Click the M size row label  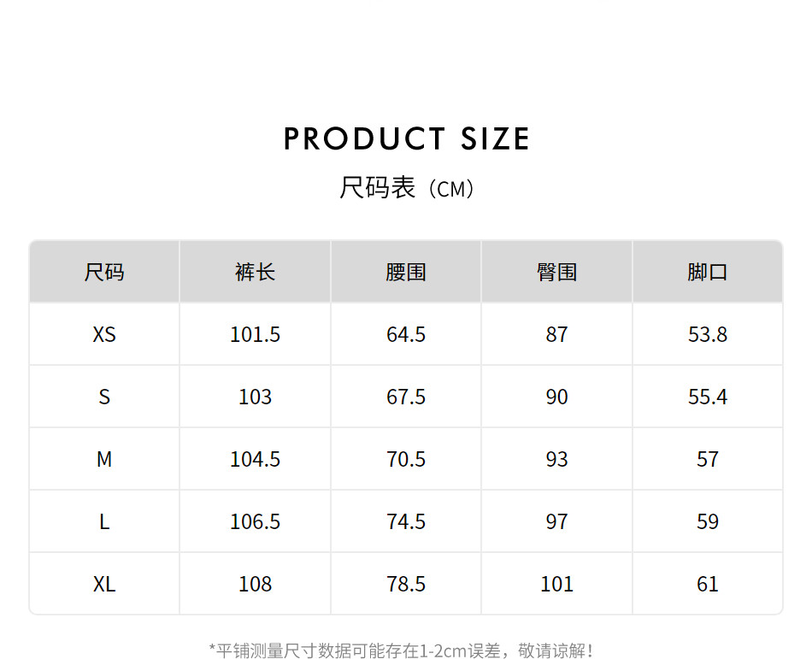(104, 459)
